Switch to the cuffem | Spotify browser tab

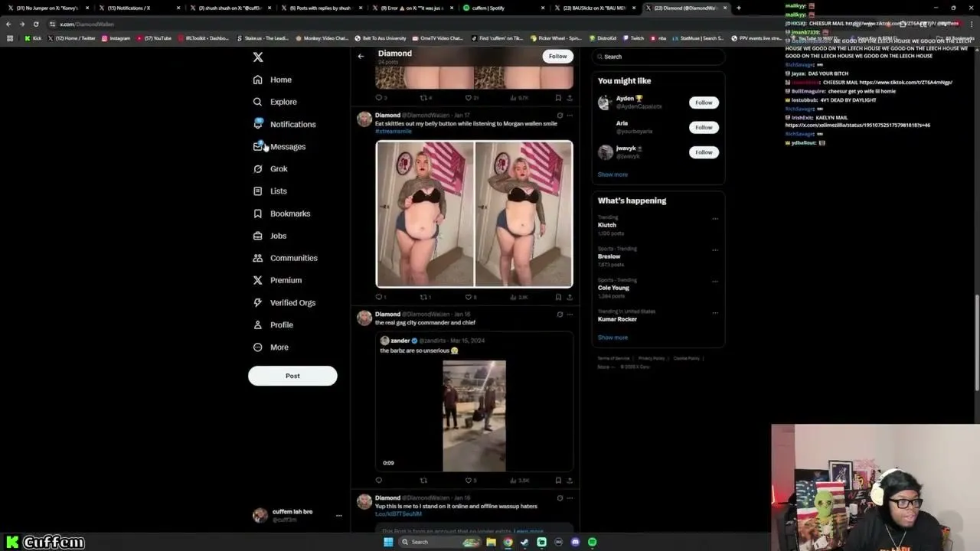point(502,8)
